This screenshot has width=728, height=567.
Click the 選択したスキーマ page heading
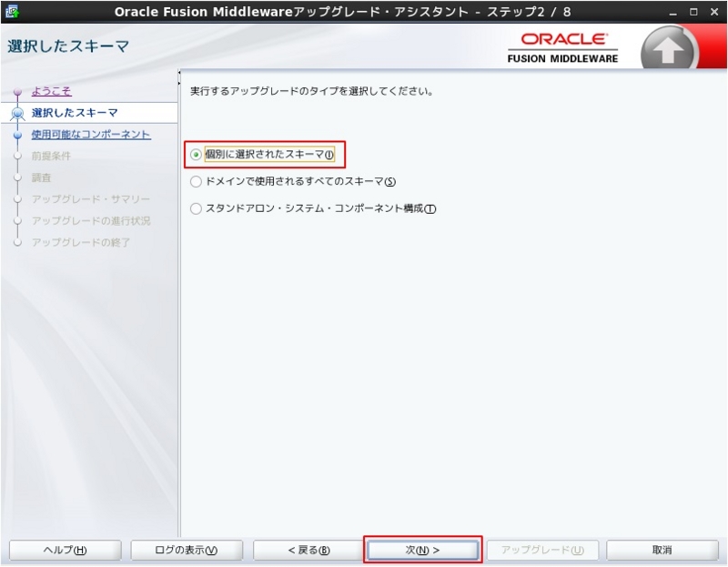click(x=68, y=46)
